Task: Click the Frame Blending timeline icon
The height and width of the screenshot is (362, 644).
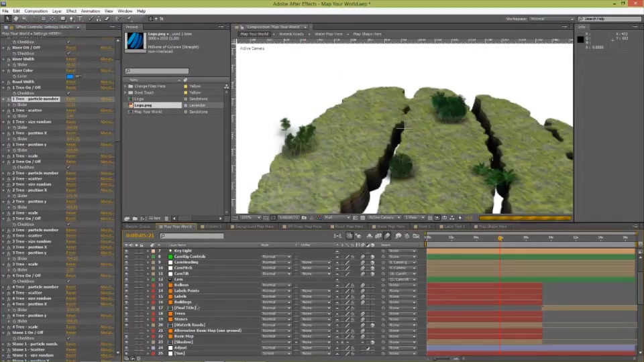Action: (378, 236)
